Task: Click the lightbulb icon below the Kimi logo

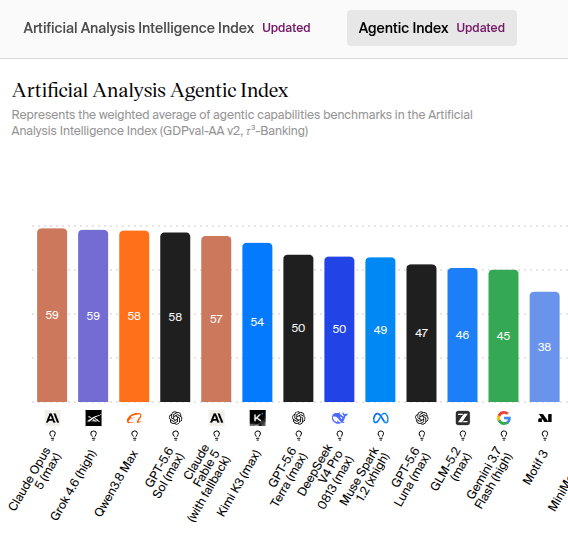Action: tap(258, 435)
